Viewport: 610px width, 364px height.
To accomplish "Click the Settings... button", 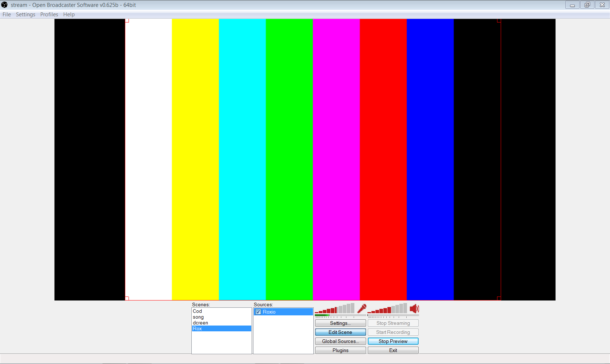I will [x=340, y=323].
